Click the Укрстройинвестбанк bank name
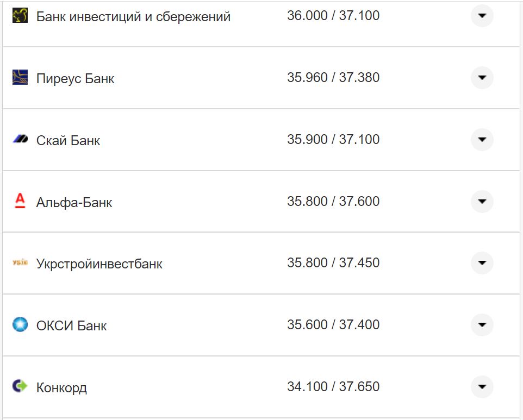 tap(99, 265)
